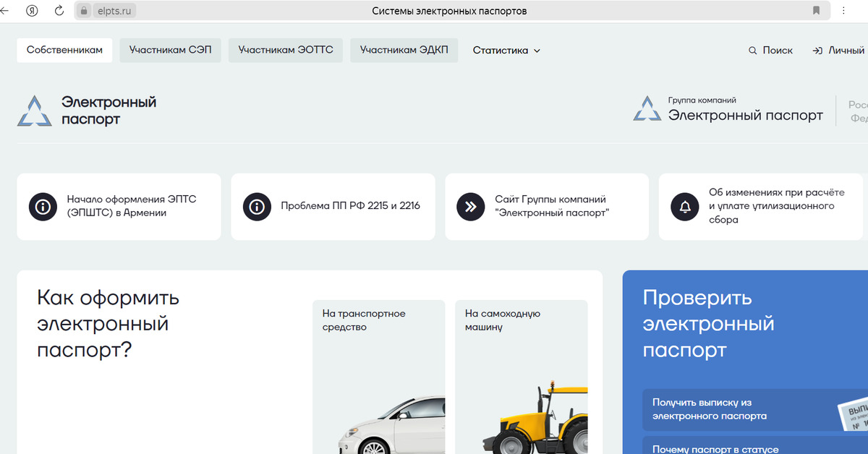Open the Участникам ЭОТТС tab
The height and width of the screenshot is (454, 868).
pyautogui.click(x=286, y=51)
